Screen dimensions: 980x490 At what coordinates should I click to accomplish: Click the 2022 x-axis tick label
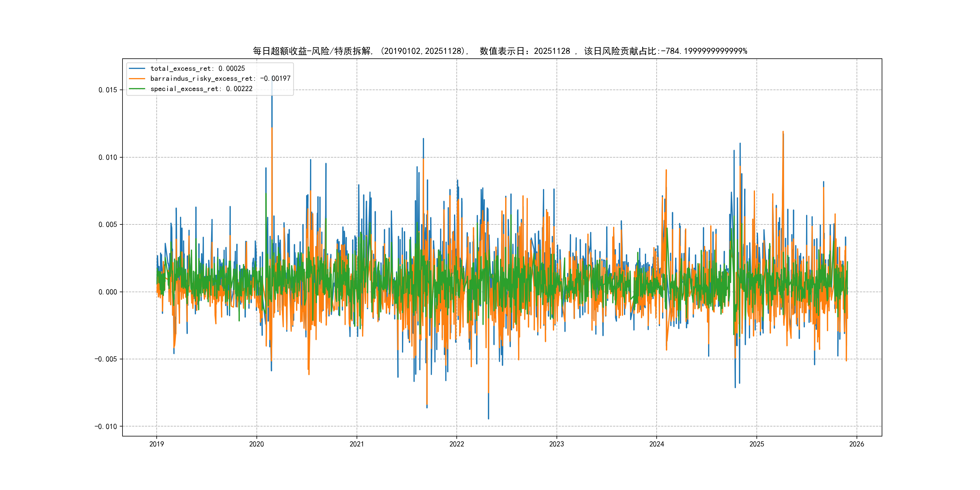click(456, 444)
